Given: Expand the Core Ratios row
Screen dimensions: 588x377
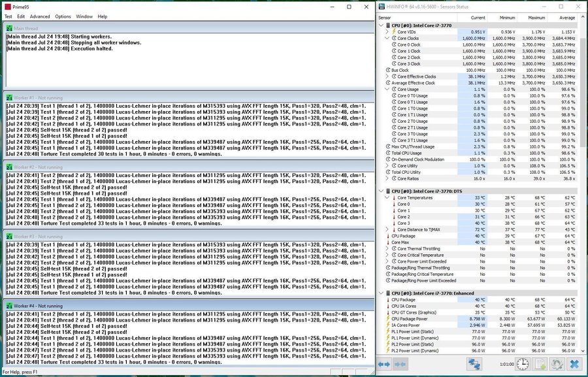Looking at the screenshot, I should click(387, 178).
